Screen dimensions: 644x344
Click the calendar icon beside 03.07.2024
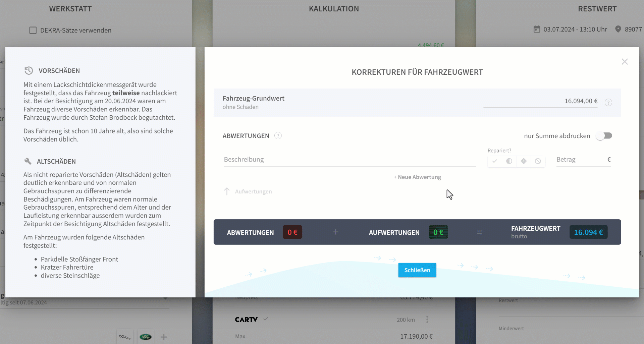point(537,29)
